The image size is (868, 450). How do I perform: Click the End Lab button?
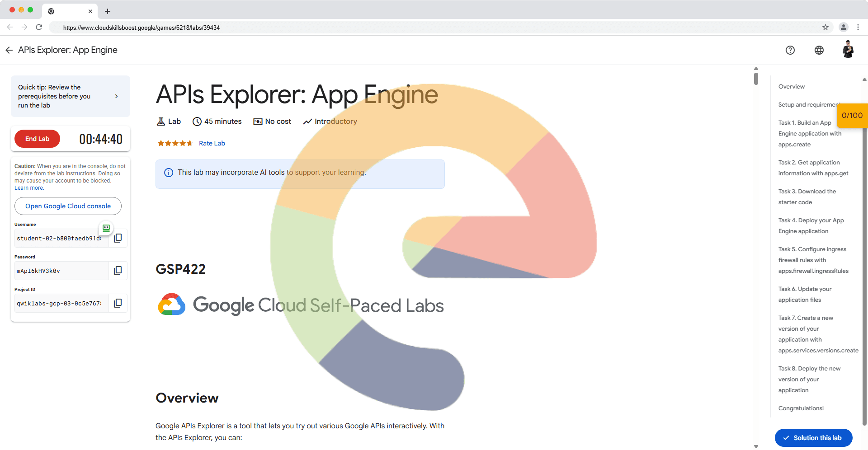coord(37,139)
